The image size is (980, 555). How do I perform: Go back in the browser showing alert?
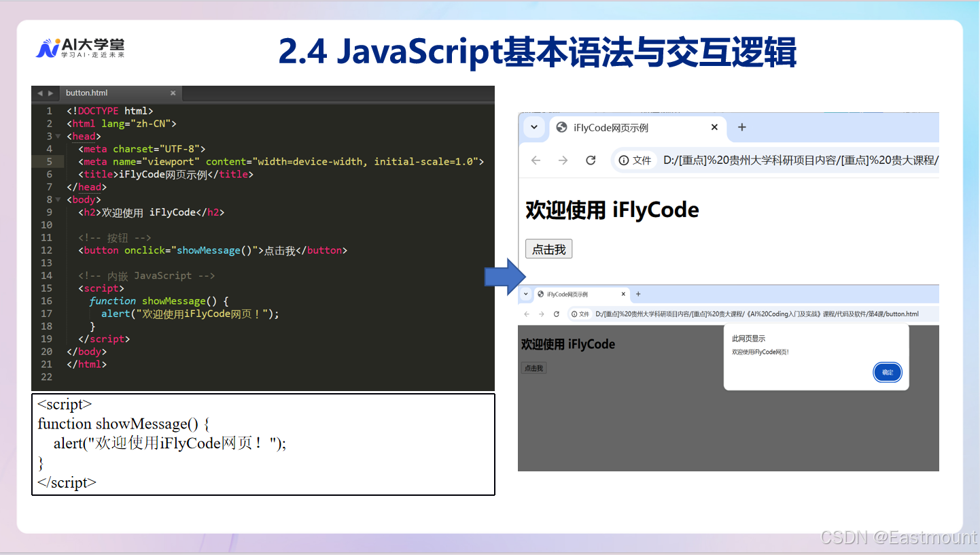[526, 314]
